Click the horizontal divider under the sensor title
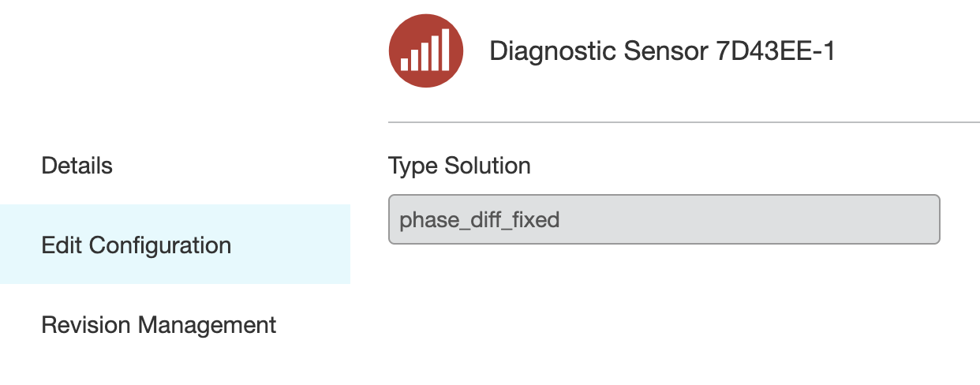 [683, 122]
